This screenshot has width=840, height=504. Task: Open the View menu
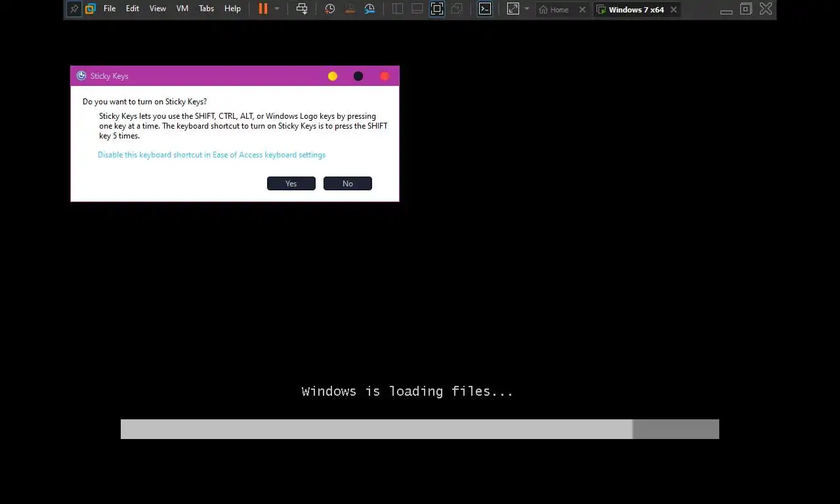tap(157, 9)
